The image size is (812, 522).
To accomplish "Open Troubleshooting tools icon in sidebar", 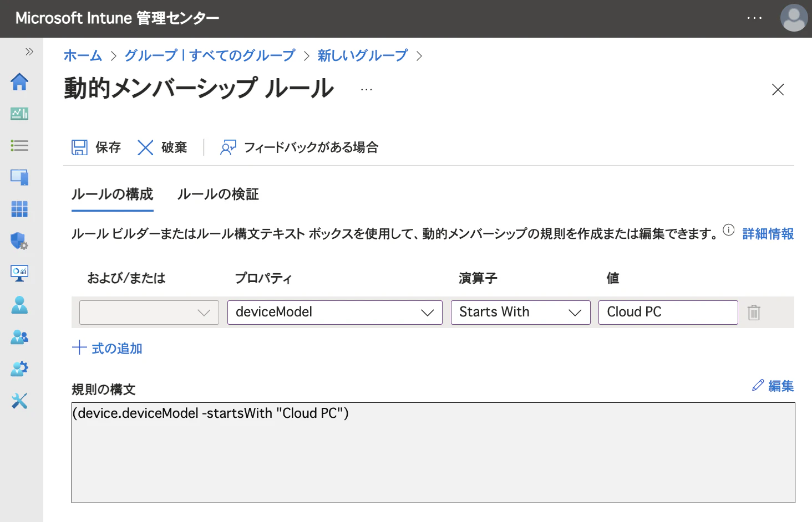I will point(19,401).
